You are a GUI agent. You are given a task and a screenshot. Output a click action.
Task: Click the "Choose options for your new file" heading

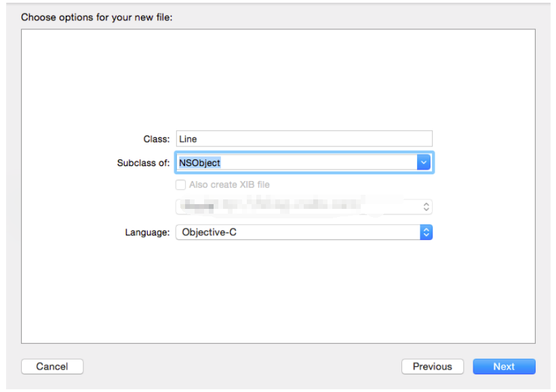97,17
